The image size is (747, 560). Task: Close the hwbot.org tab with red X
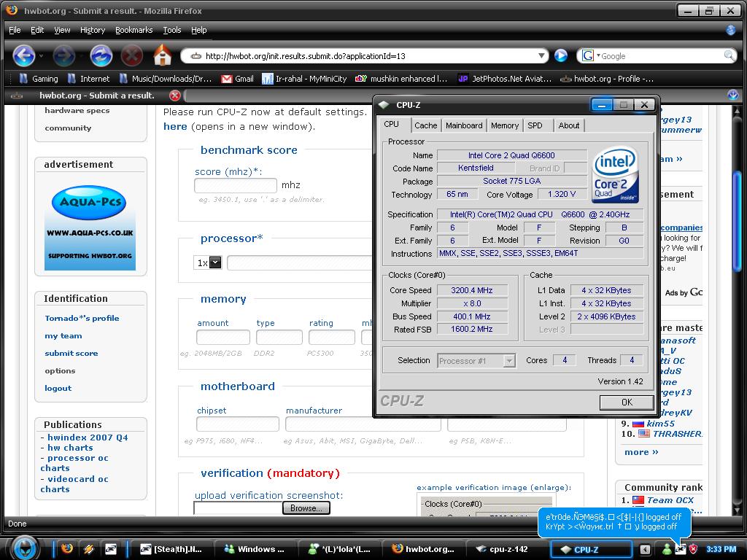point(175,96)
